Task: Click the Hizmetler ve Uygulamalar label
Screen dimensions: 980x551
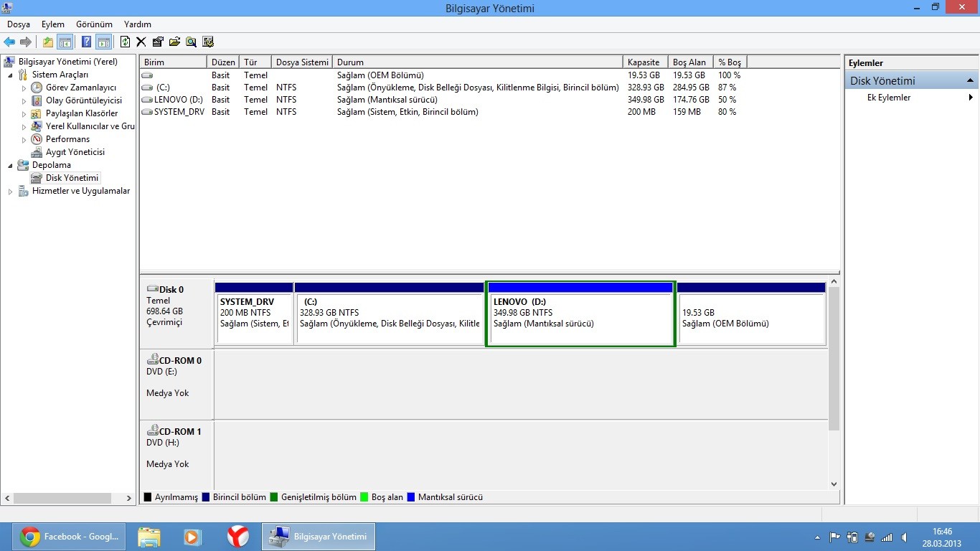Action: (x=81, y=191)
